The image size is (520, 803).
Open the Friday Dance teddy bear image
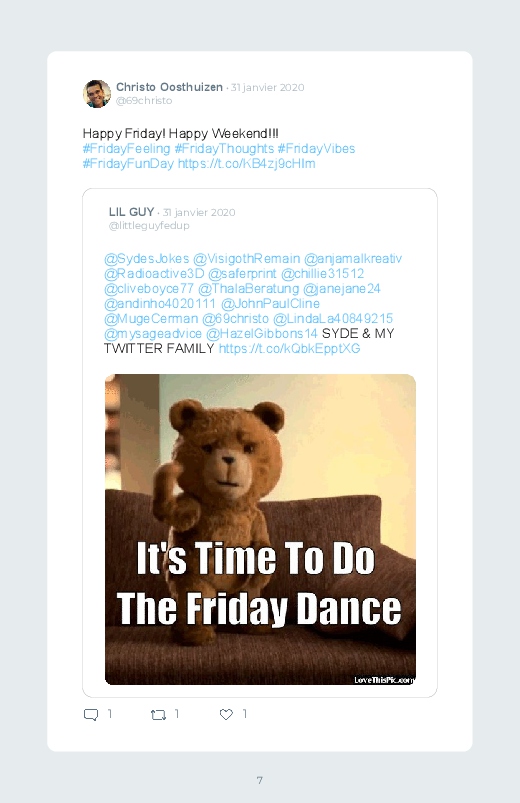260,530
